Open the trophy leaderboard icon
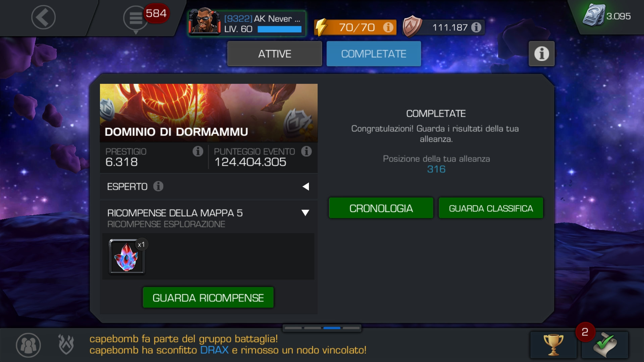The height and width of the screenshot is (362, 644). click(x=553, y=345)
